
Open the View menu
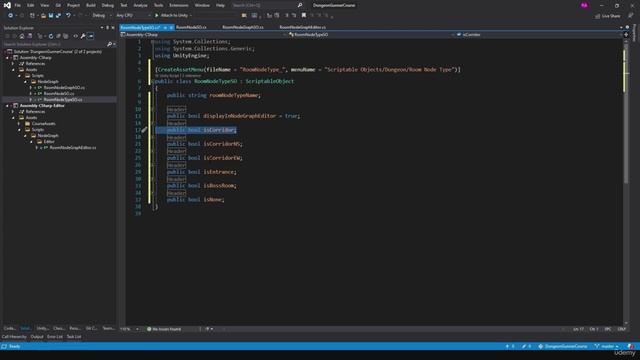44,5
